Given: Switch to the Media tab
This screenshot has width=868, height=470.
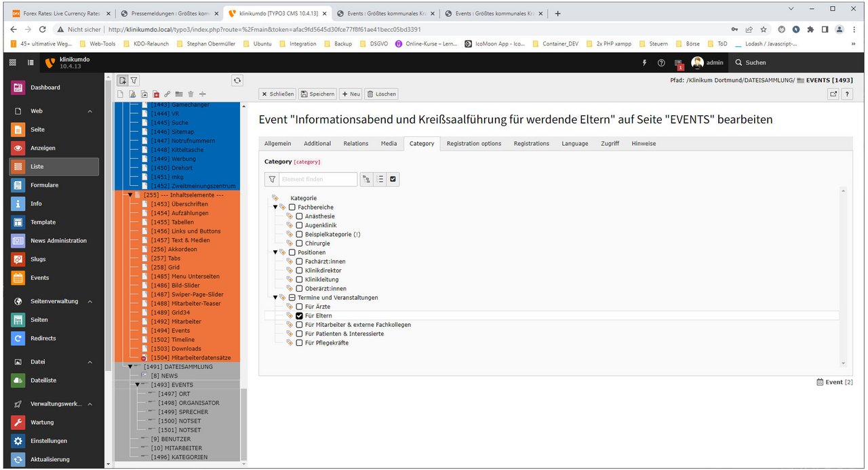Looking at the screenshot, I should coord(389,144).
